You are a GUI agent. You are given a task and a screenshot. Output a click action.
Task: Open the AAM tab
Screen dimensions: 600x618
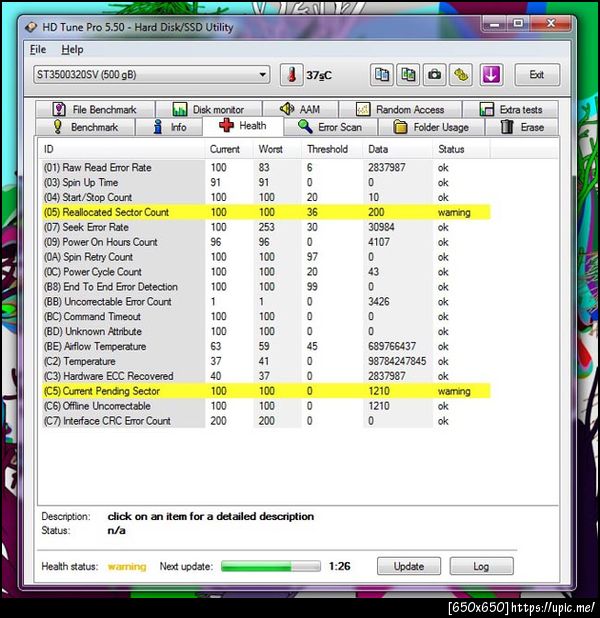(300, 109)
